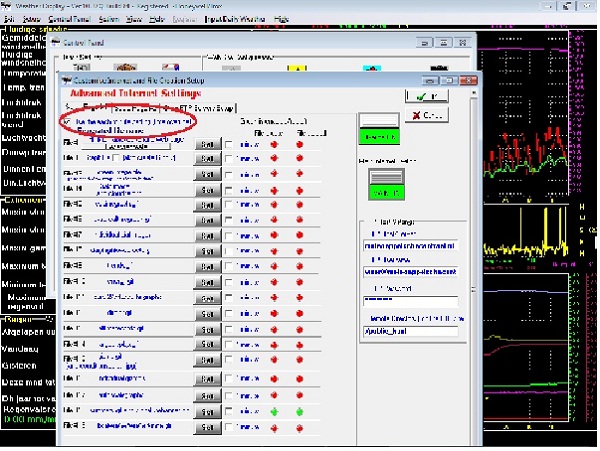600x451 pixels.
Task: Tick the File #3 row checkbox beside Set
Action: coord(229,175)
